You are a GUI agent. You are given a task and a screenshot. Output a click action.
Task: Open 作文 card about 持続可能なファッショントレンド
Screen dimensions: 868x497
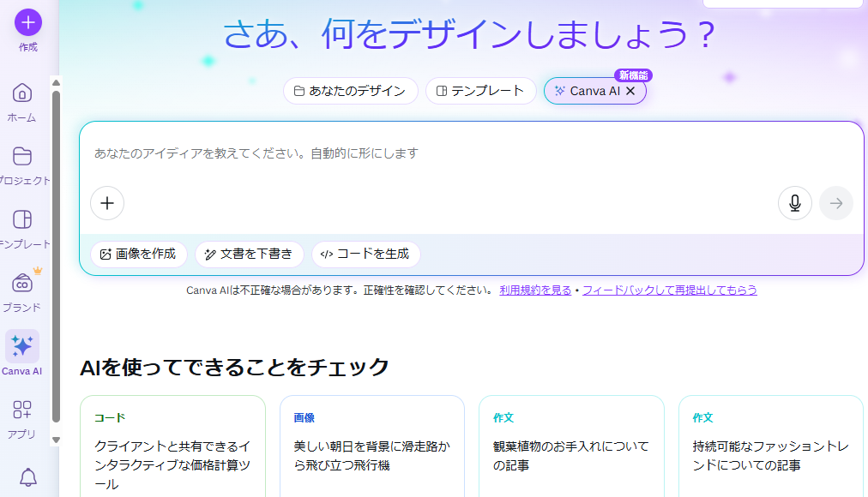click(x=770, y=446)
